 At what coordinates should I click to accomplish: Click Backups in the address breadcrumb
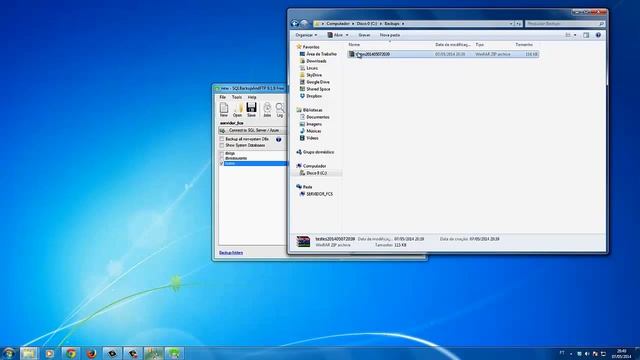pos(392,24)
